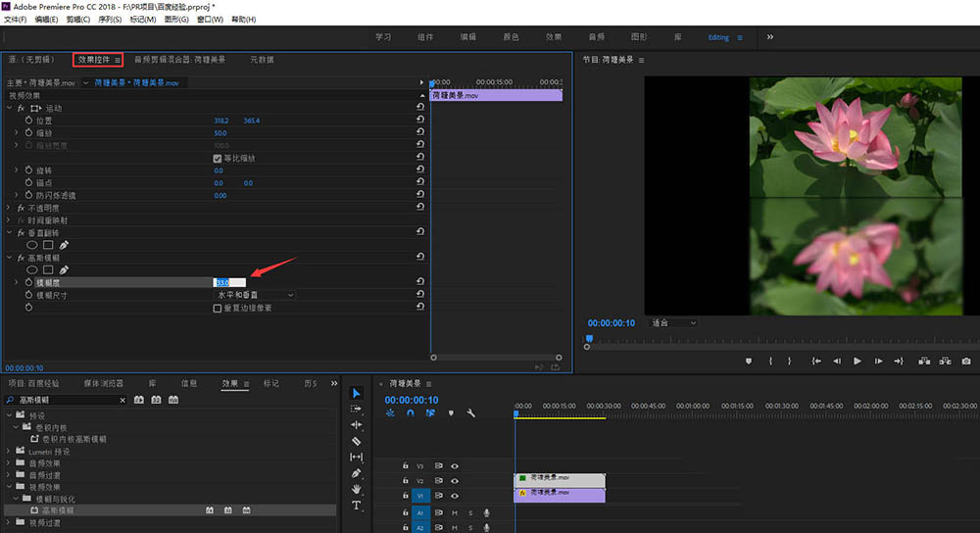The height and width of the screenshot is (533, 980).
Task: Uncheck the 等比缩放 checkbox
Action: (x=218, y=158)
